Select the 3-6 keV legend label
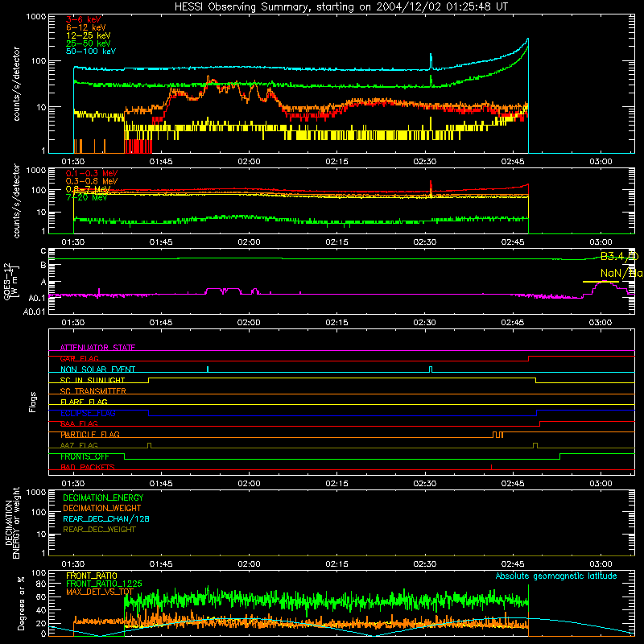This screenshot has width=644, height=644. pos(83,19)
